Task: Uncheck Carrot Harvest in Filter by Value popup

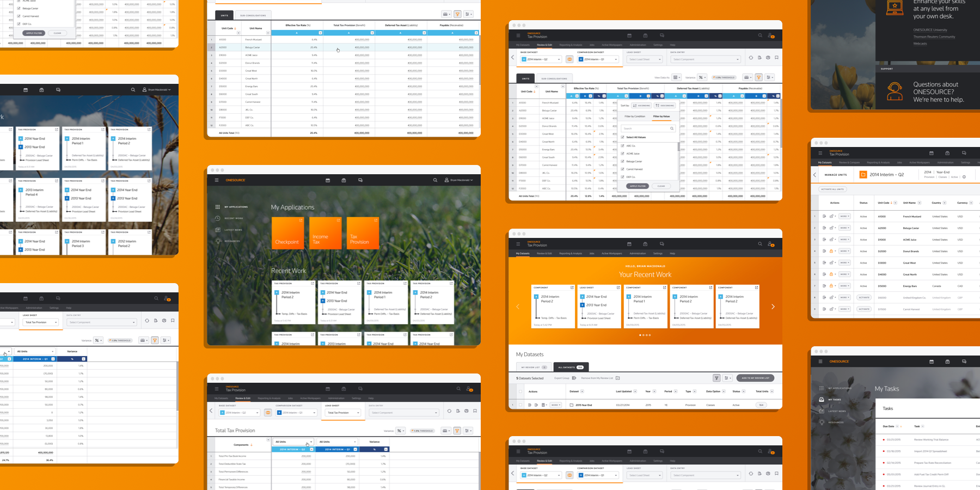Action: tap(623, 169)
